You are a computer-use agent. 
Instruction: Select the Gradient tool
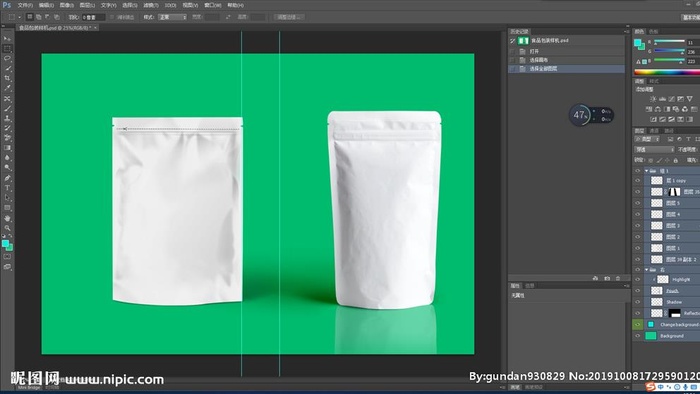click(x=7, y=148)
